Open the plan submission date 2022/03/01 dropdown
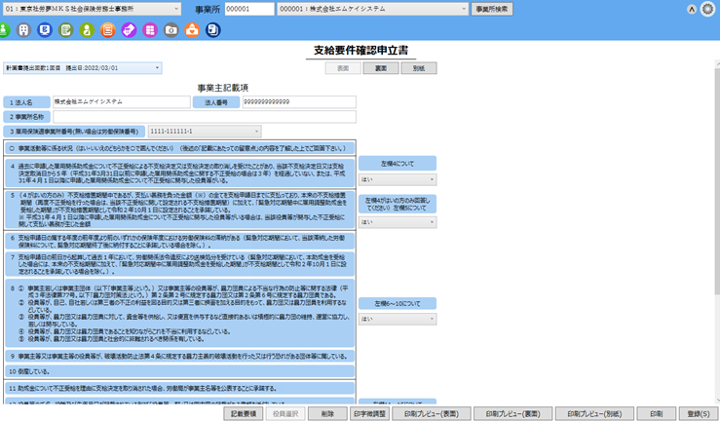The image size is (720, 422). click(x=83, y=68)
